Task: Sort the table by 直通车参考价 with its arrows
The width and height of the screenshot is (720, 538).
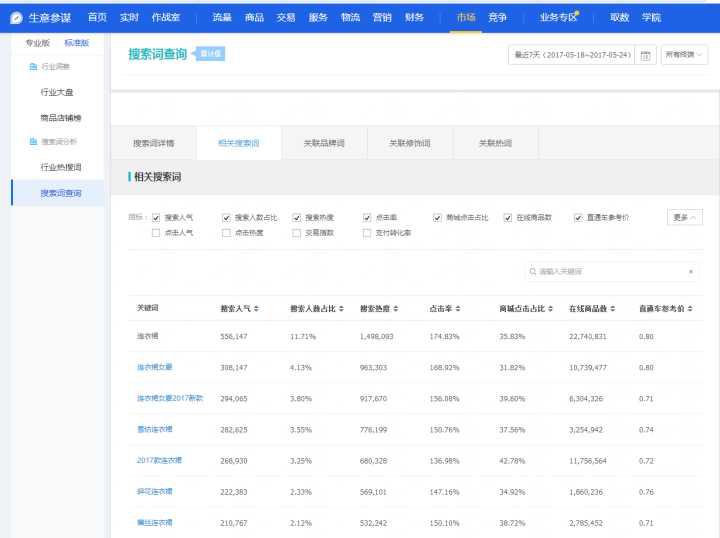Action: coord(690,308)
